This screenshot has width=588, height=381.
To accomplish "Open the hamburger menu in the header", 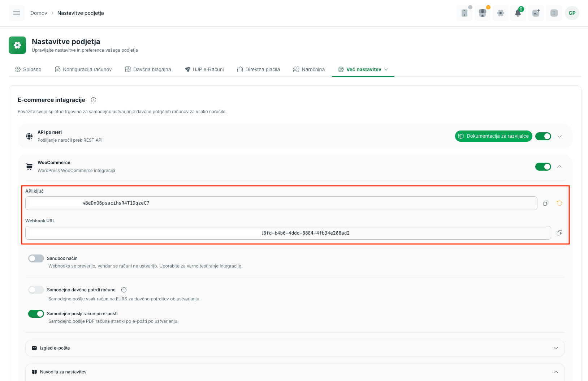I will [17, 13].
